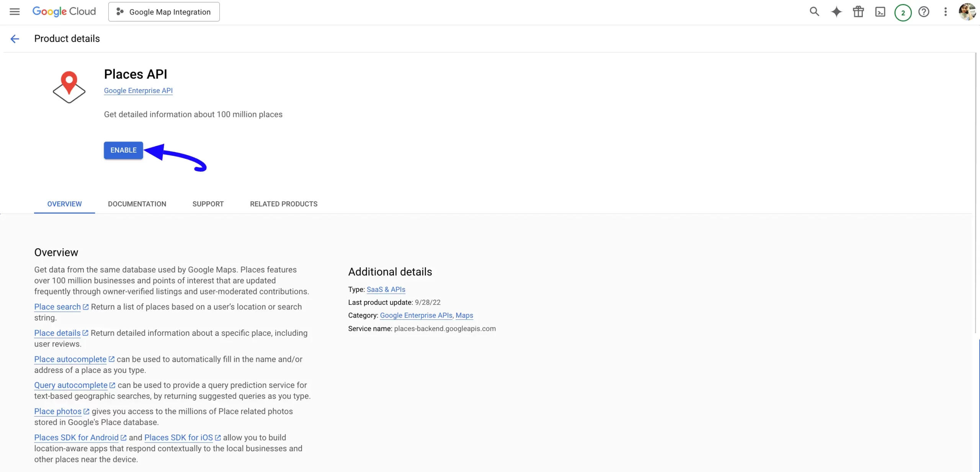The height and width of the screenshot is (472, 980).
Task: Switch to the DOCUMENTATION tab
Action: click(137, 204)
